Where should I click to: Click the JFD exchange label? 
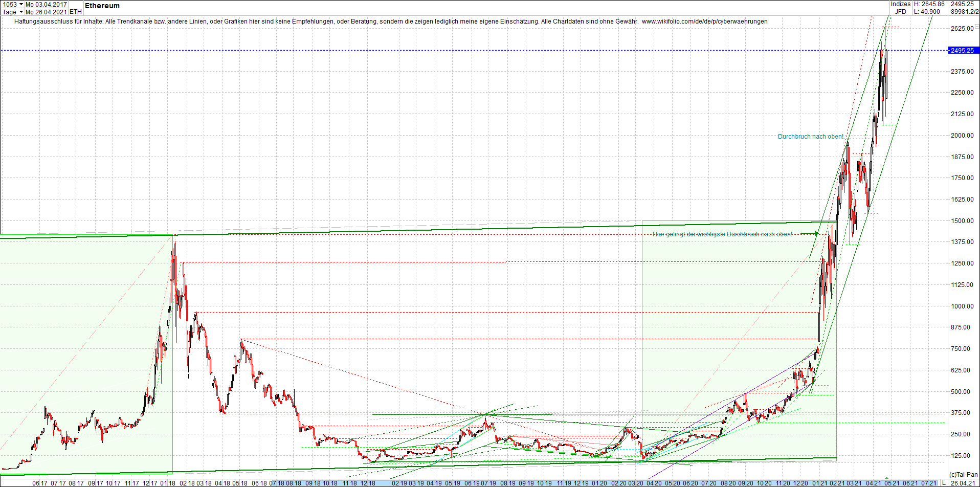[900, 12]
